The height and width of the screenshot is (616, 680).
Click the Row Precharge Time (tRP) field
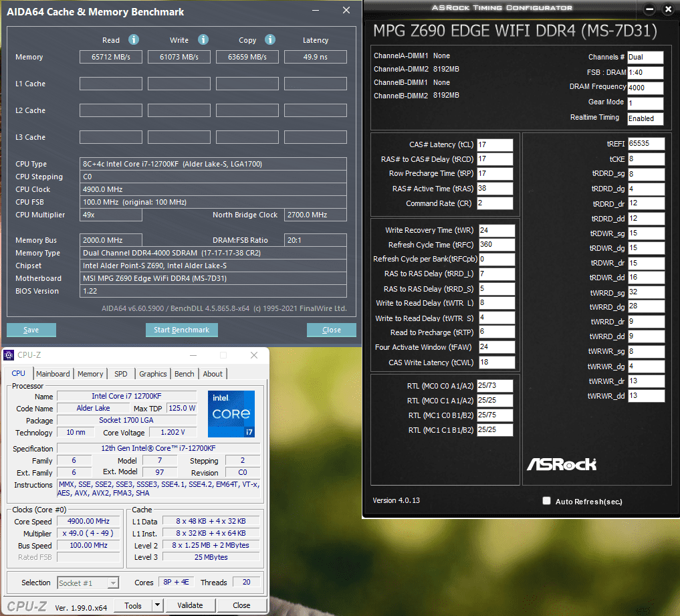495,173
